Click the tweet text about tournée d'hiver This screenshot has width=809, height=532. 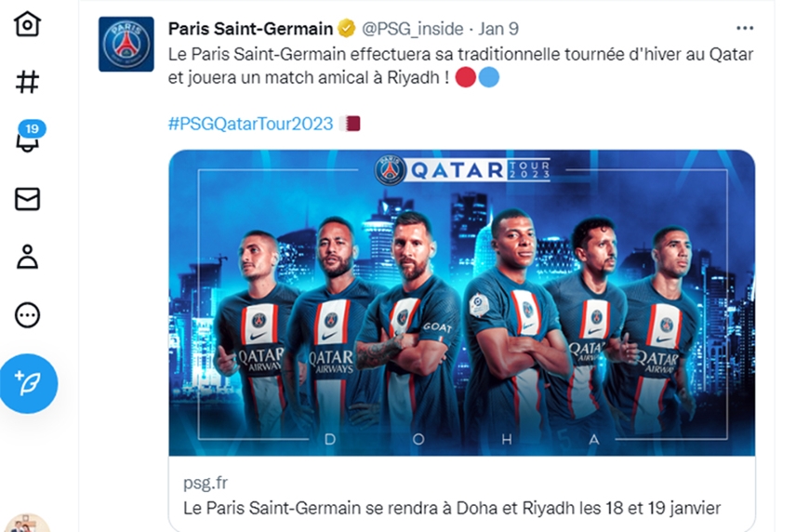click(x=460, y=66)
